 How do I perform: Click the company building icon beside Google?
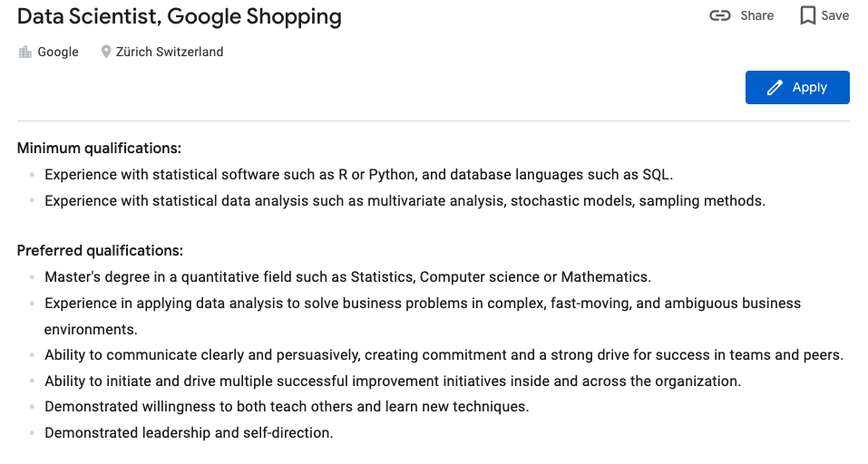(x=25, y=53)
